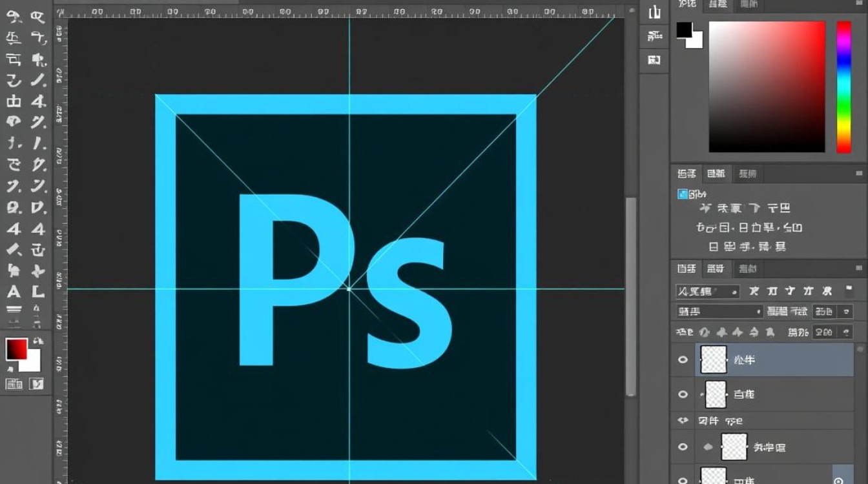Reset toolbar colors with the default colors icon
The width and height of the screenshot is (868, 484).
click(x=10, y=368)
